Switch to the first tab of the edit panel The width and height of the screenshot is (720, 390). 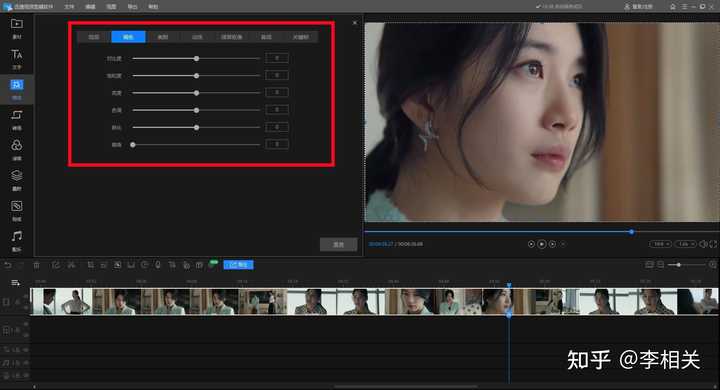tap(94, 37)
